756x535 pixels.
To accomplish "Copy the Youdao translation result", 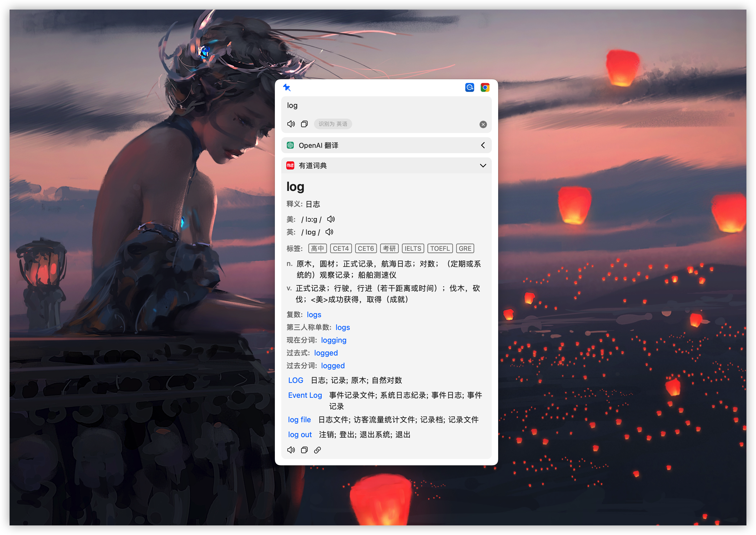I will (x=304, y=450).
